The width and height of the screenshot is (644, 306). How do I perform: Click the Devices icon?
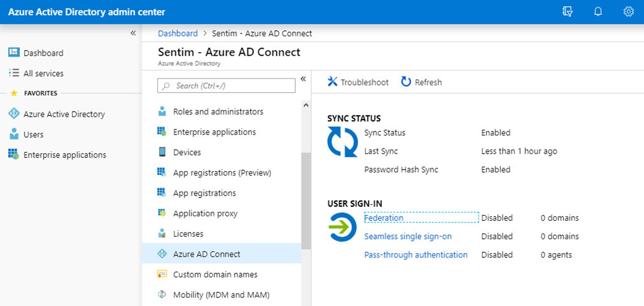coord(162,152)
